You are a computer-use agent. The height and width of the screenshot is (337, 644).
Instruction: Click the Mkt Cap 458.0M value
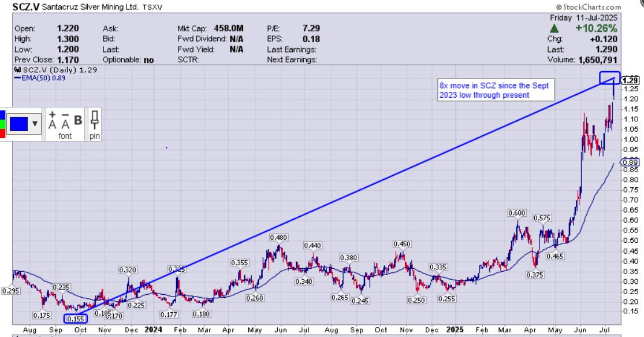[x=228, y=28]
